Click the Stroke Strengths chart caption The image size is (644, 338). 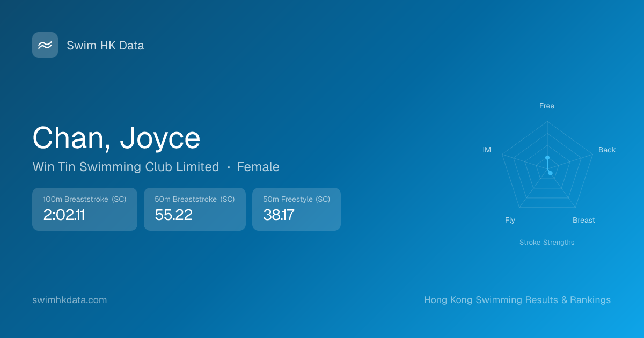547,243
